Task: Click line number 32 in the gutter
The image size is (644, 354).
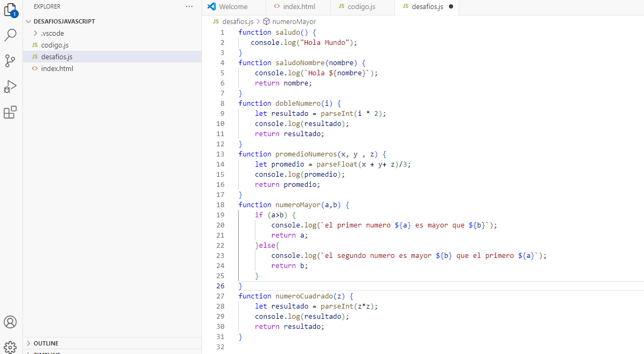Action: pyautogui.click(x=221, y=347)
